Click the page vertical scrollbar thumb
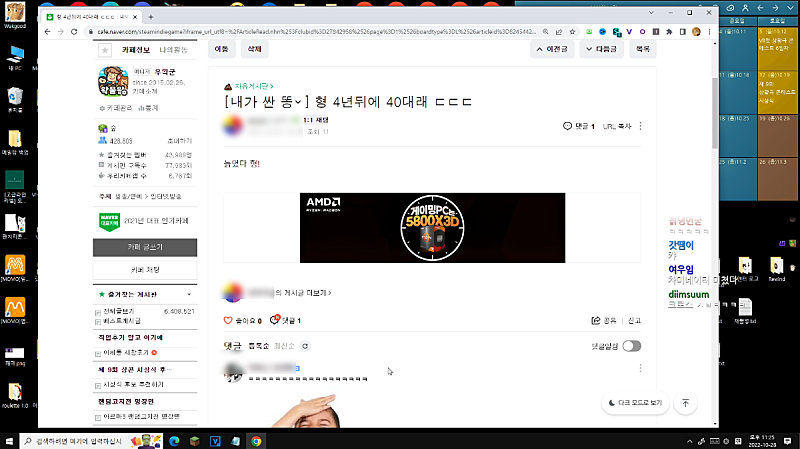Screen dimensions: 800x449 tap(714, 112)
